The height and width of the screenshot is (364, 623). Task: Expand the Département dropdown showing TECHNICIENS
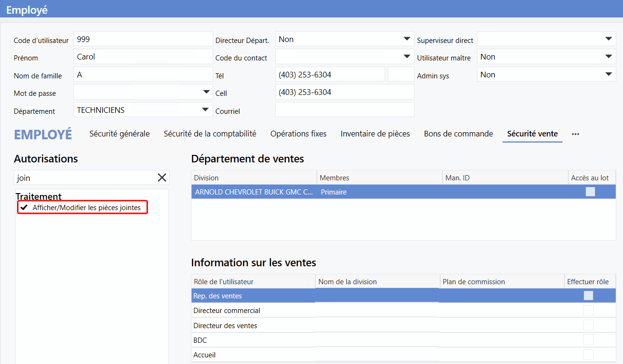pos(205,110)
